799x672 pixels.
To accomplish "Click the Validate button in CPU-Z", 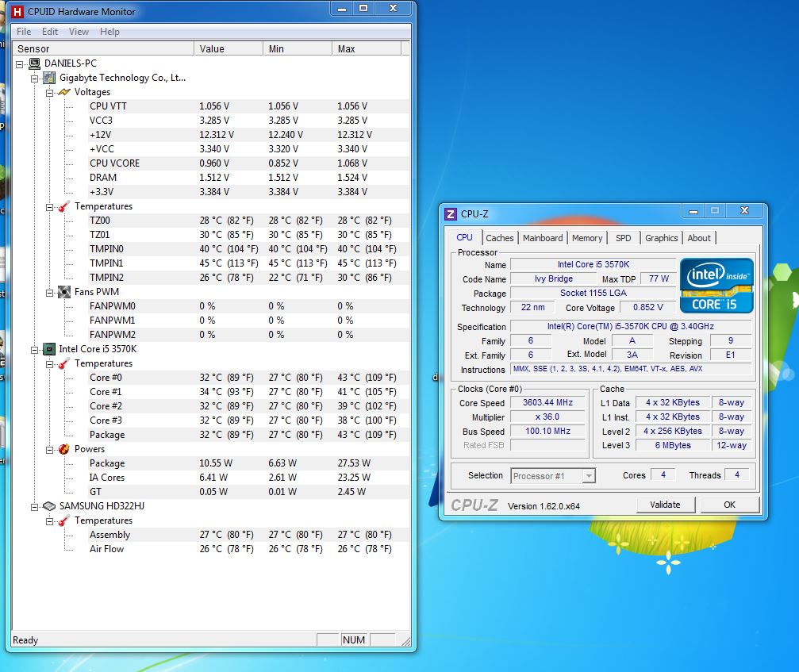I will coord(665,505).
